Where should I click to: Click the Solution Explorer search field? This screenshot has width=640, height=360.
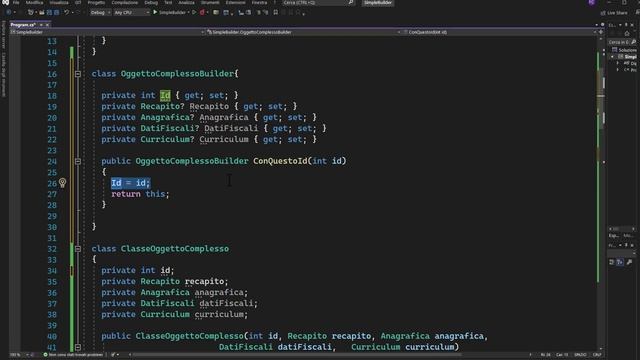click(x=622, y=42)
